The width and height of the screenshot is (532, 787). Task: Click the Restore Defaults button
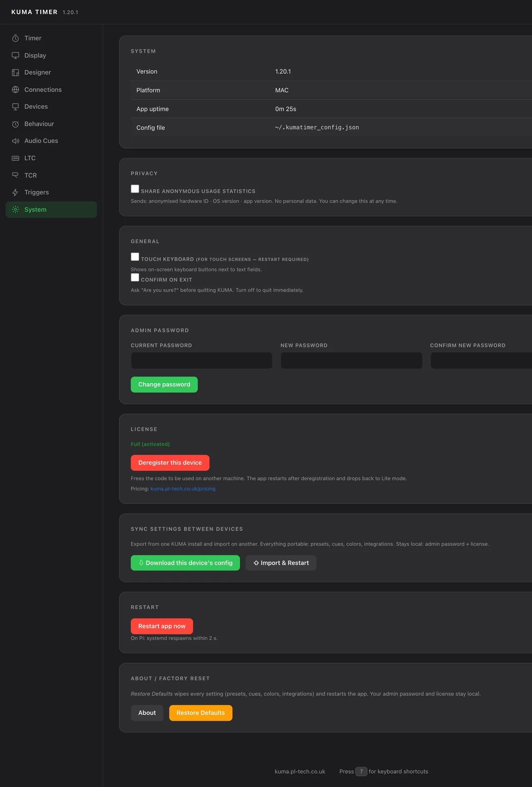201,713
